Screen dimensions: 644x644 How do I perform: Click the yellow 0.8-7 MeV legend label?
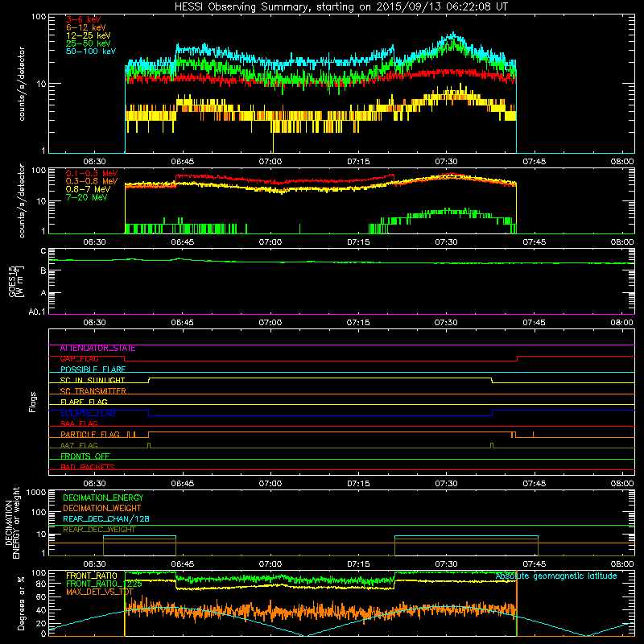tap(89, 189)
